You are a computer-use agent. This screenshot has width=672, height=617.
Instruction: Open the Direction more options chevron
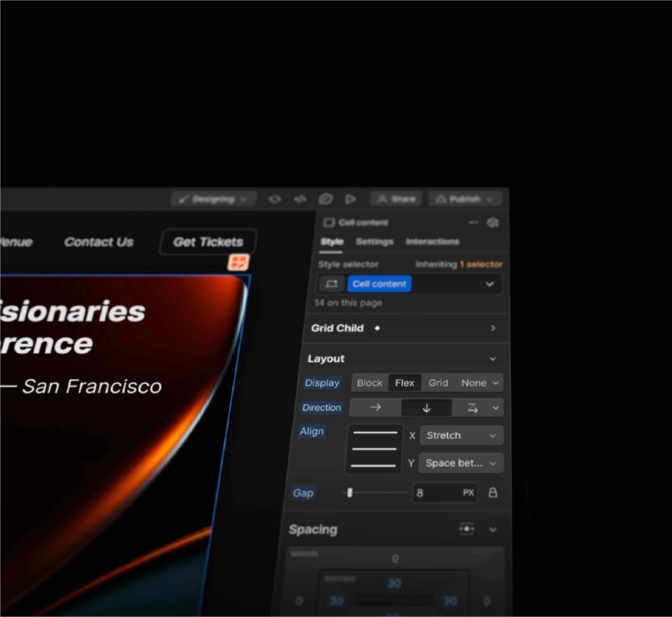tap(496, 408)
